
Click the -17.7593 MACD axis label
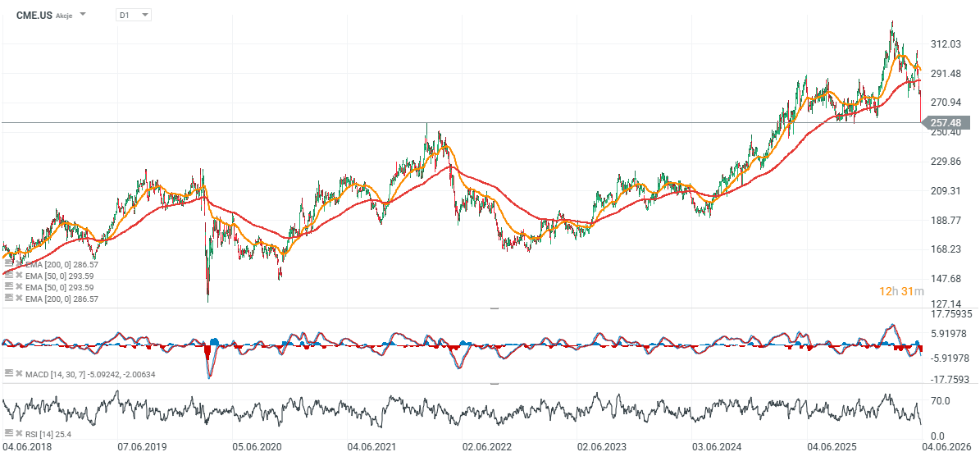point(949,379)
